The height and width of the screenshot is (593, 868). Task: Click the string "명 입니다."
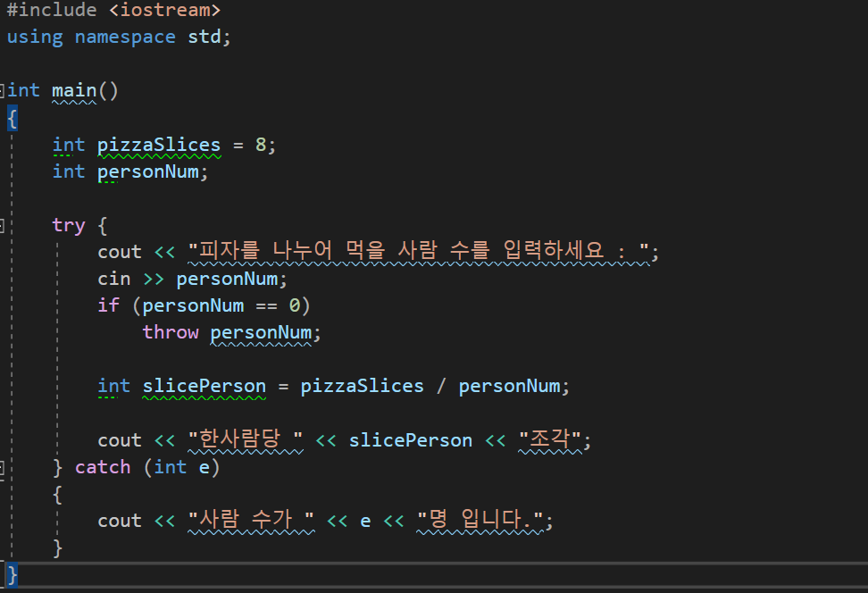pyautogui.click(x=480, y=521)
